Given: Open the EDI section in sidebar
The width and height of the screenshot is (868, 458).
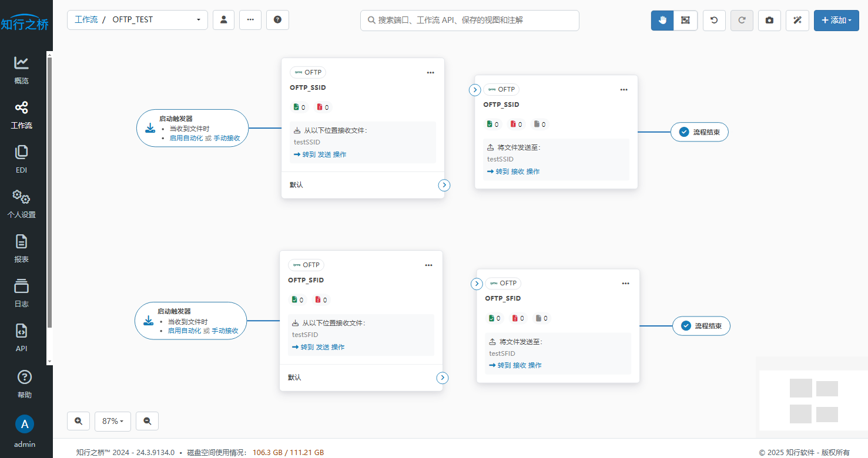Looking at the screenshot, I should [21, 160].
